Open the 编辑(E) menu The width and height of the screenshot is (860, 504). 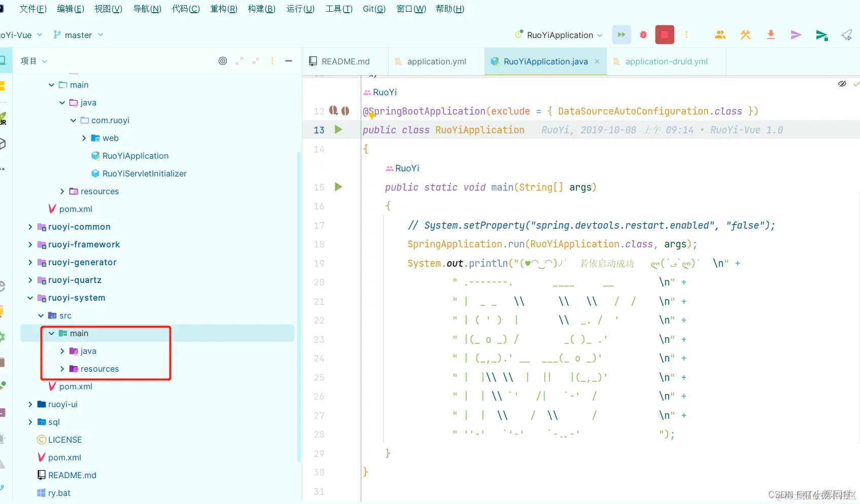click(x=71, y=9)
